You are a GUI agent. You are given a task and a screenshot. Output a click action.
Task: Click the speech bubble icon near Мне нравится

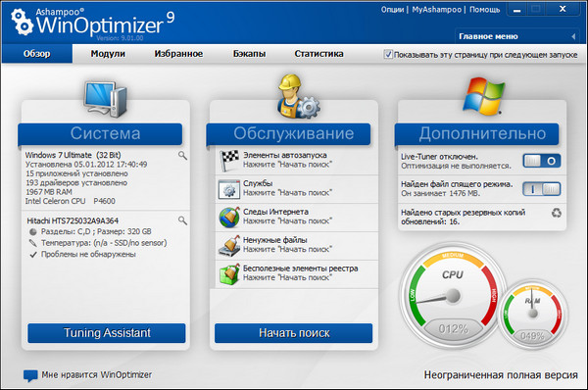tap(30, 375)
